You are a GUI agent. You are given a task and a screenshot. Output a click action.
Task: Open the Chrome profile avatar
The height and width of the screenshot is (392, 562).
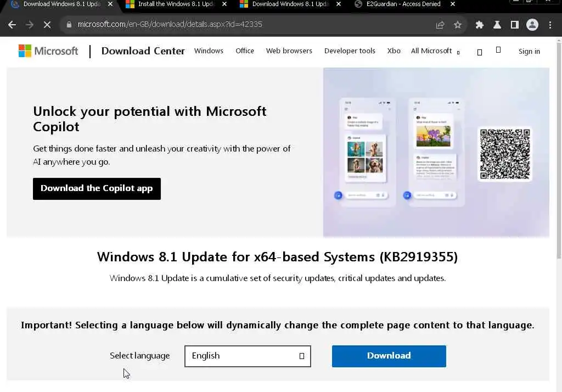(532, 25)
